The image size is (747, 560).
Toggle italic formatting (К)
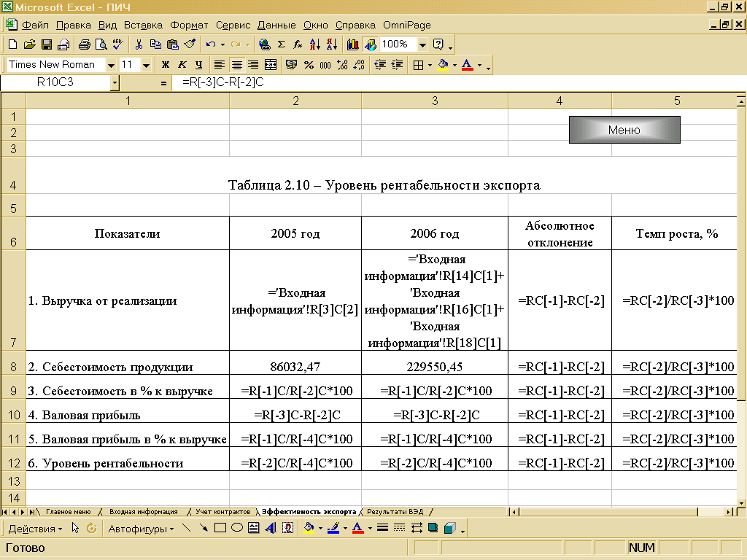[182, 65]
